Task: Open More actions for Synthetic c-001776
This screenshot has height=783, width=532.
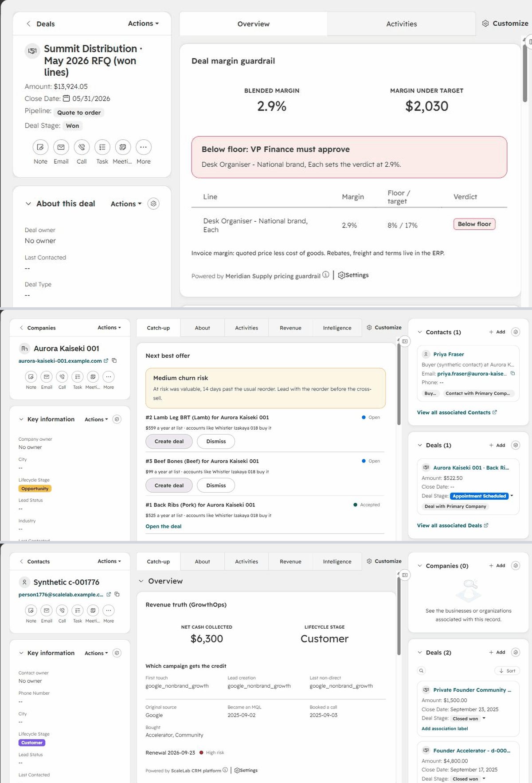Action: pos(109,610)
